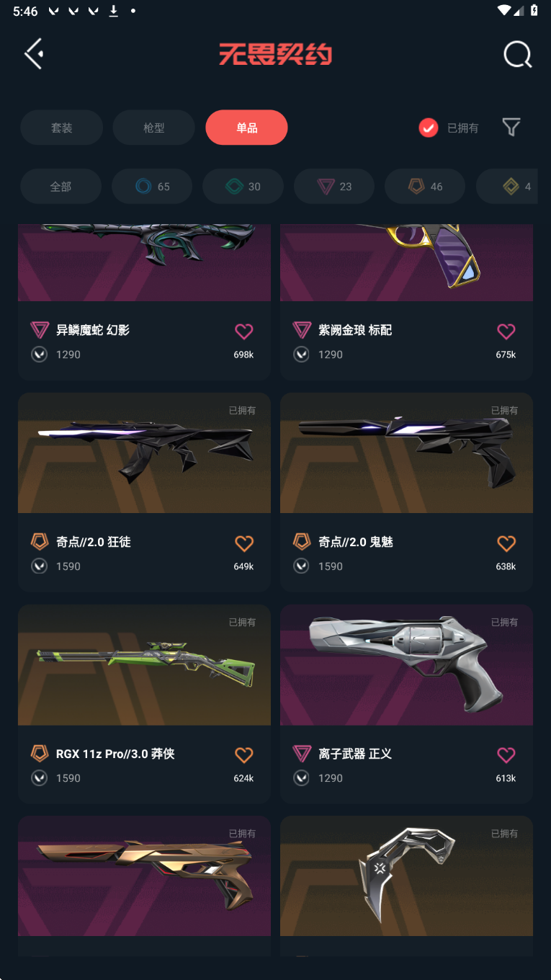Select the 单品 tab
Screen dimensions: 551x980
tap(247, 128)
